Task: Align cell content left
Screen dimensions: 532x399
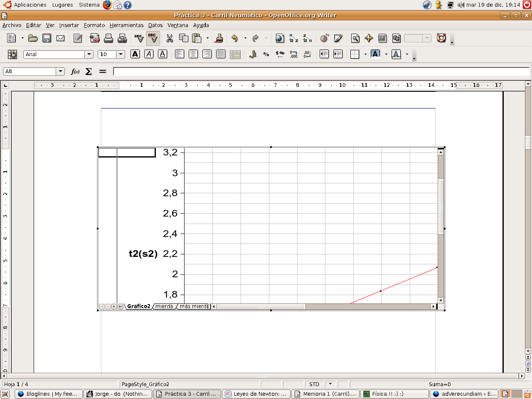Action: [180, 54]
